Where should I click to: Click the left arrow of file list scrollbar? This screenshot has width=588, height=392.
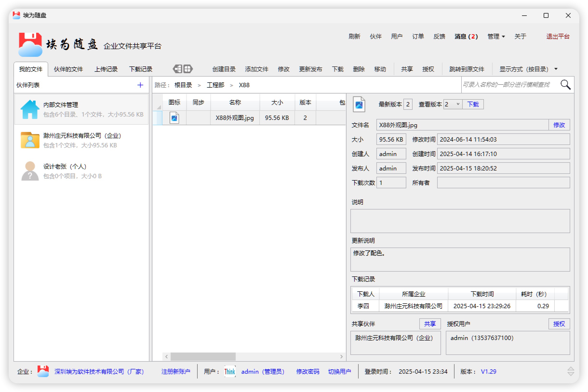(166, 357)
